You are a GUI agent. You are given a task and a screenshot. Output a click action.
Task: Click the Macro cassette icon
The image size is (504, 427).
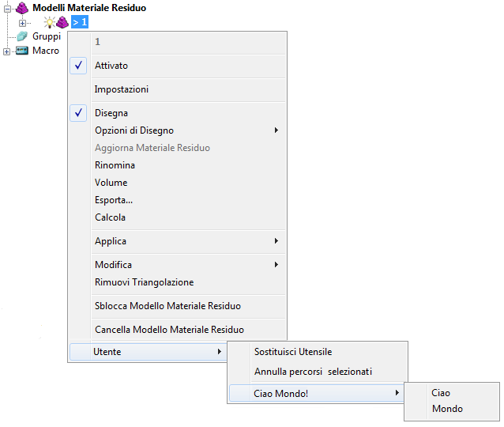(22, 51)
